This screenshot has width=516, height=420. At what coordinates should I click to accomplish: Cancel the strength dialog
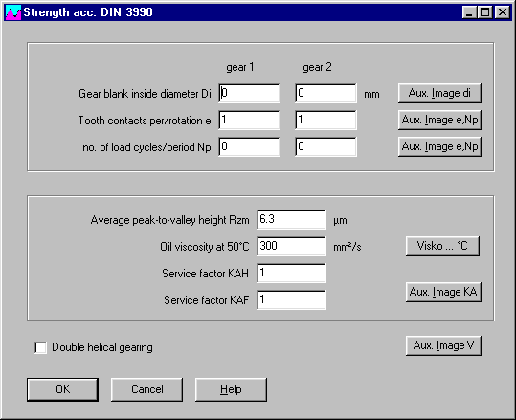pos(146,389)
